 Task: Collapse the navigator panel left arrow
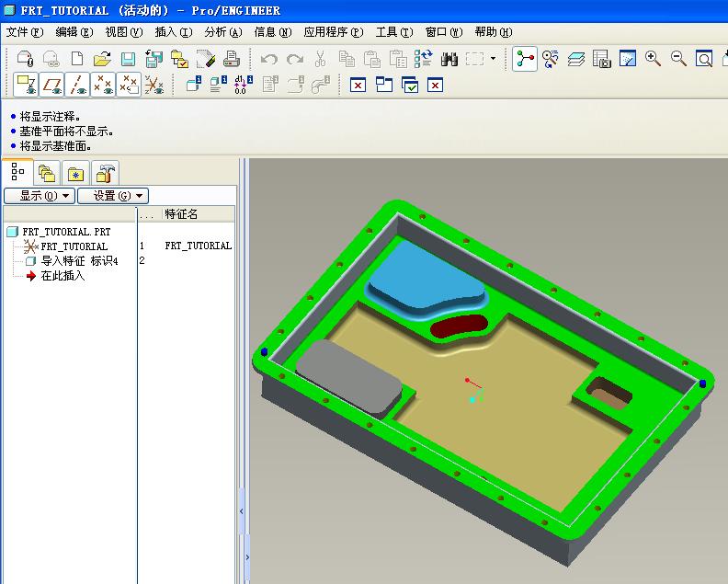(242, 511)
